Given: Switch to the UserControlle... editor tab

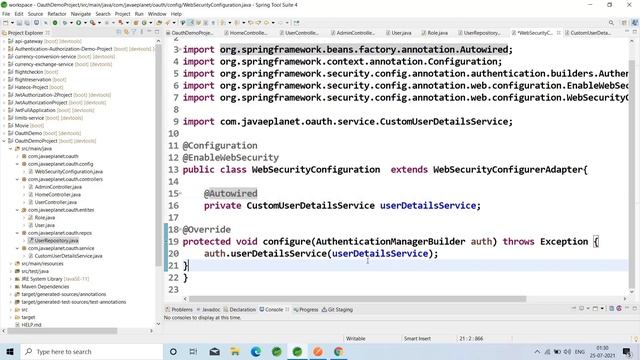Looking at the screenshot, I should (x=299, y=33).
